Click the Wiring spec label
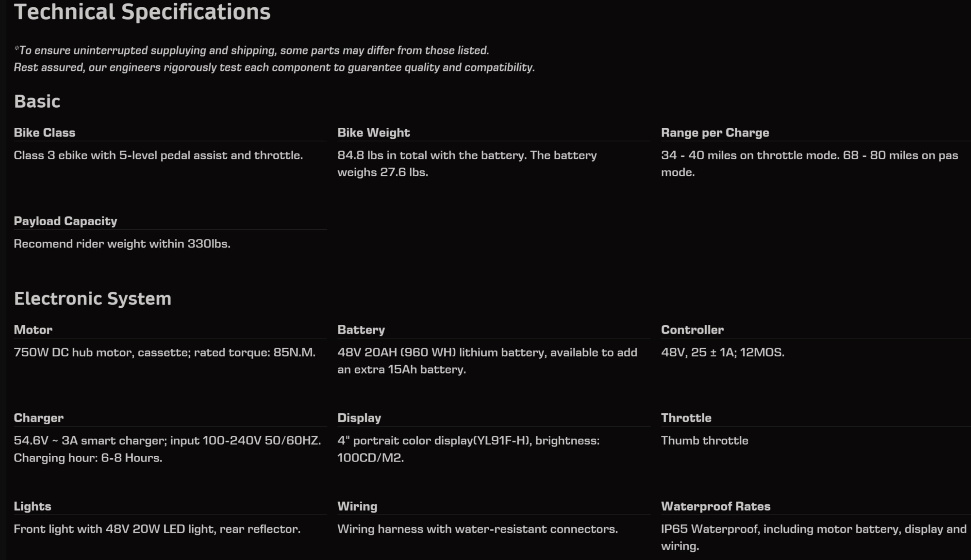 coord(357,506)
